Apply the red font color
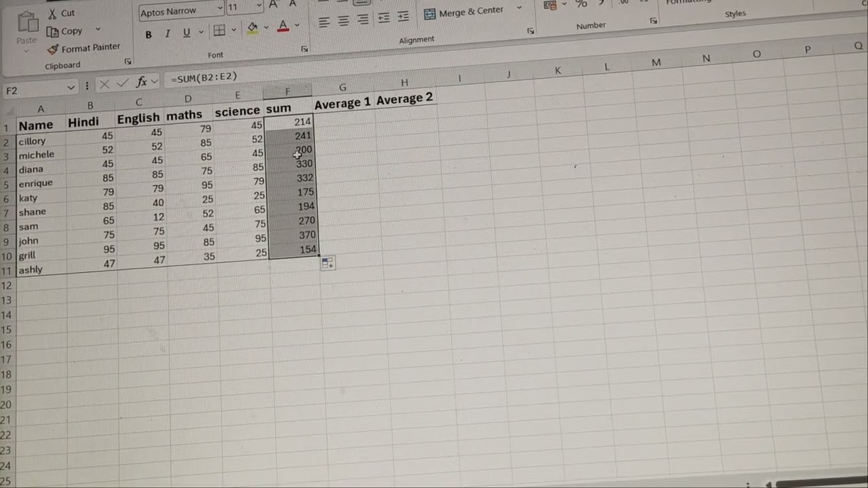 coord(283,26)
